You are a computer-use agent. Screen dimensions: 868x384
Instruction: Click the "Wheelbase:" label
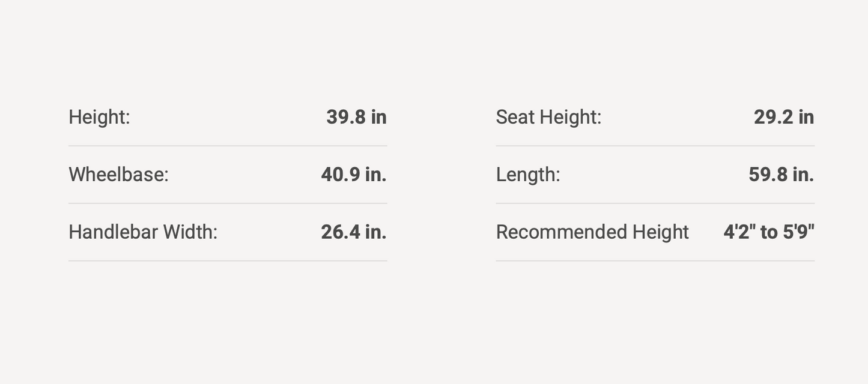[x=118, y=175]
